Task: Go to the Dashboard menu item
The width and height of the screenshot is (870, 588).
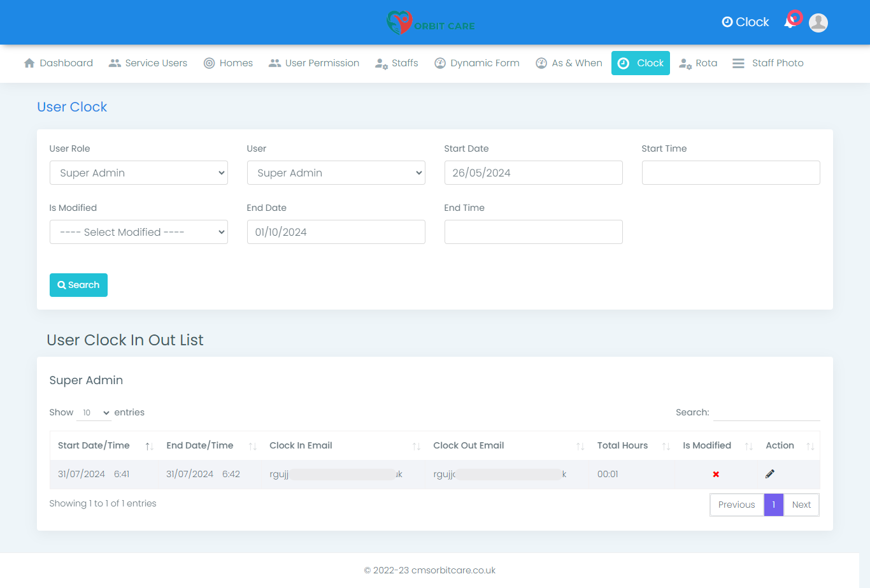Action: pos(59,63)
